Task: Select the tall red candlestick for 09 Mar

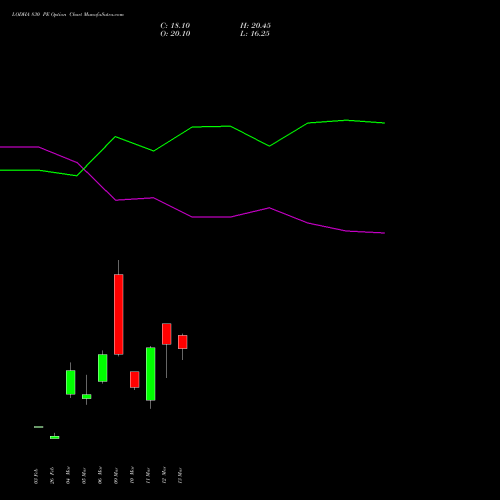Action: 119,314
